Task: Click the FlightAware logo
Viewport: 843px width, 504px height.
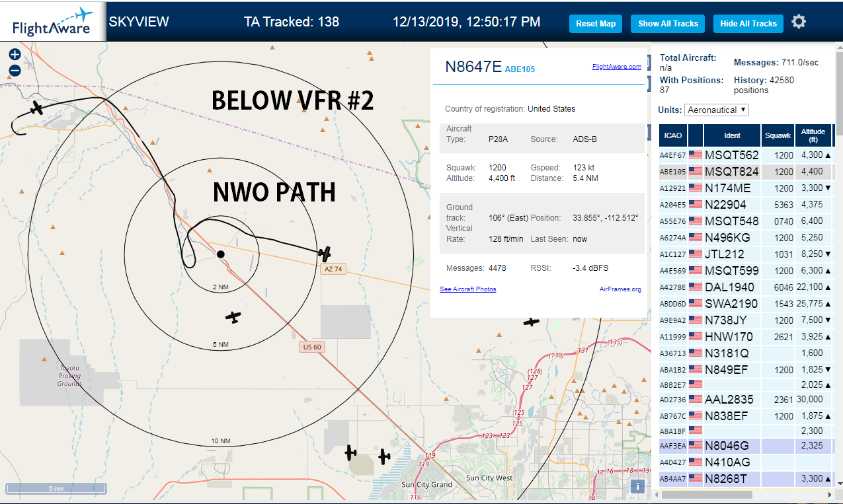Action: pyautogui.click(x=53, y=22)
